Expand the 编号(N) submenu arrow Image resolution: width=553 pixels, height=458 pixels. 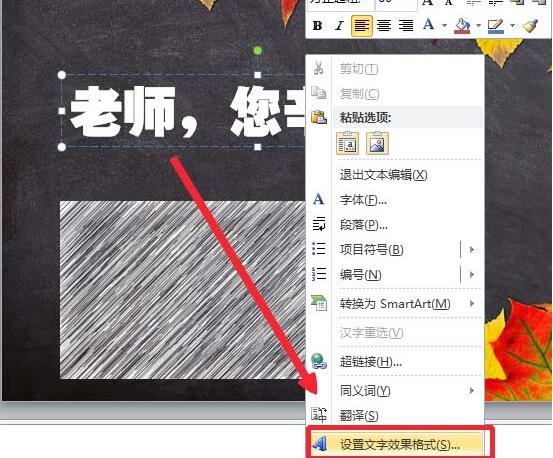coord(472,274)
